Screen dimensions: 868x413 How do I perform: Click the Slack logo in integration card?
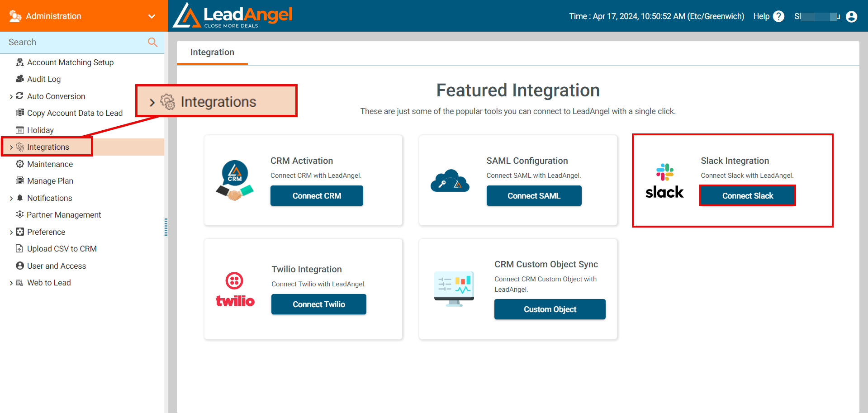664,181
